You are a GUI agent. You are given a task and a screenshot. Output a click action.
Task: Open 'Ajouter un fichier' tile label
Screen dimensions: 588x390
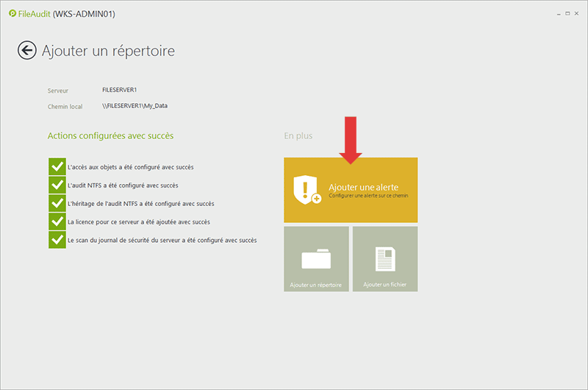point(384,284)
